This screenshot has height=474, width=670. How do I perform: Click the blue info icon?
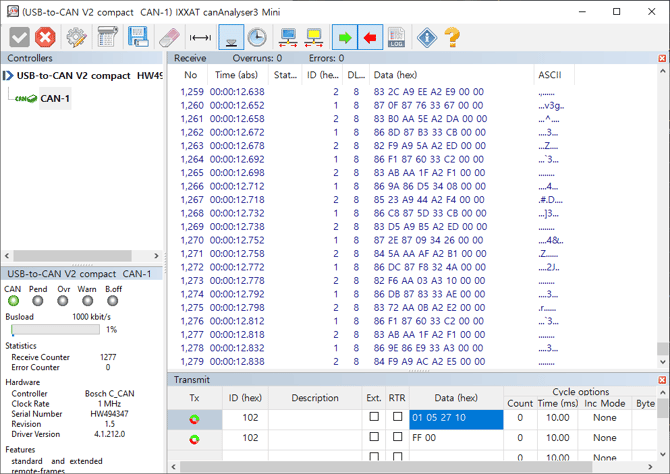coord(427,37)
